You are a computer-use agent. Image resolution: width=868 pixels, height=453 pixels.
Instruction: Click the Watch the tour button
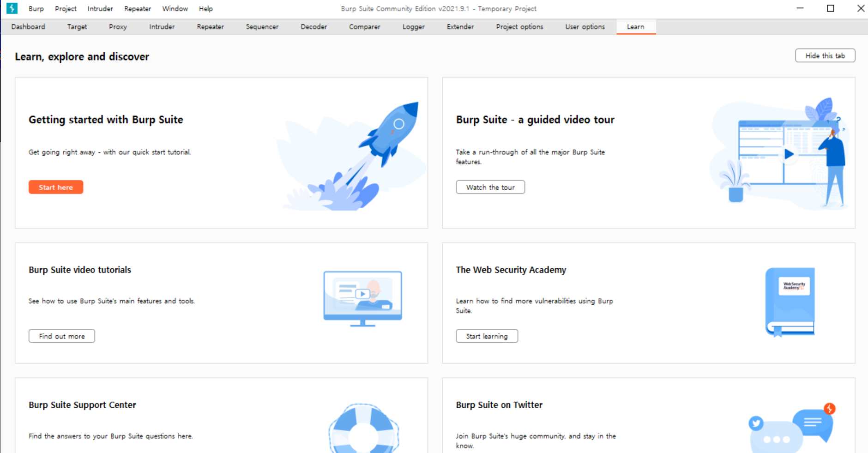coord(490,187)
